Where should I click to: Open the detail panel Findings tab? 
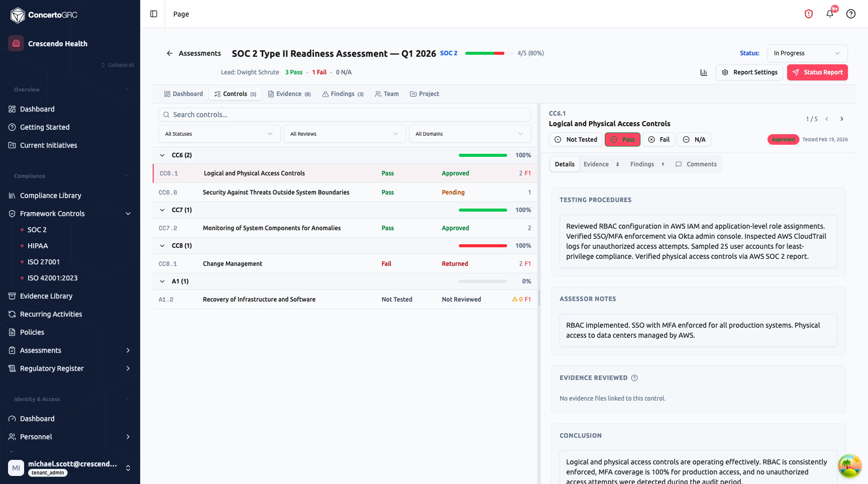tap(647, 164)
